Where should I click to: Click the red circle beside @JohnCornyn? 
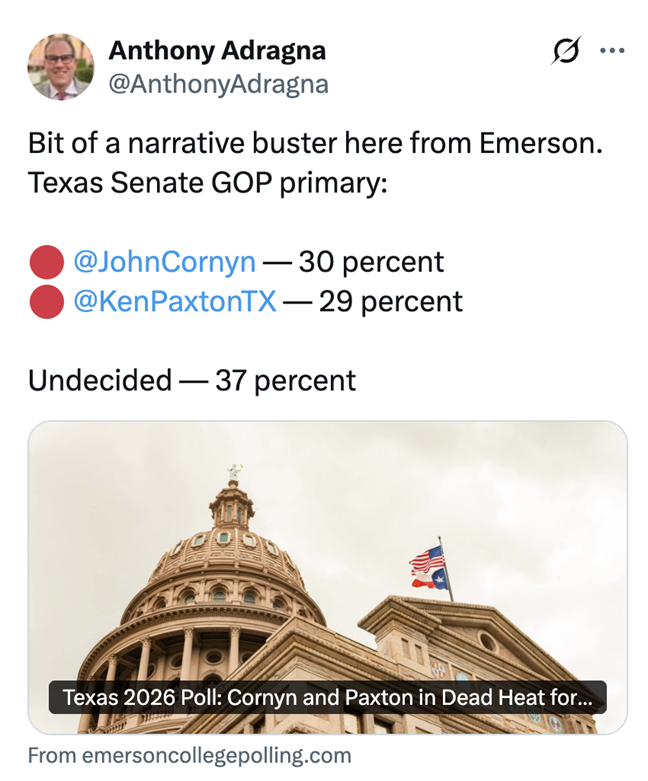click(46, 263)
